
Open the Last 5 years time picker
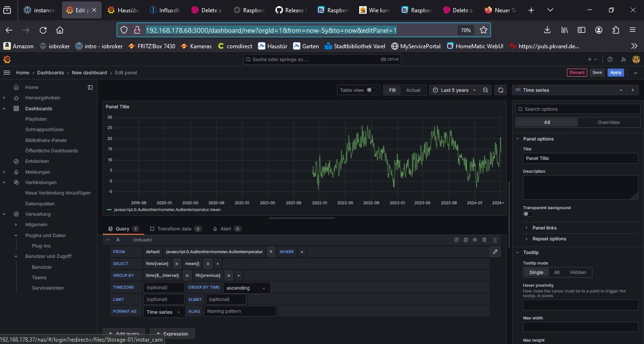click(454, 90)
